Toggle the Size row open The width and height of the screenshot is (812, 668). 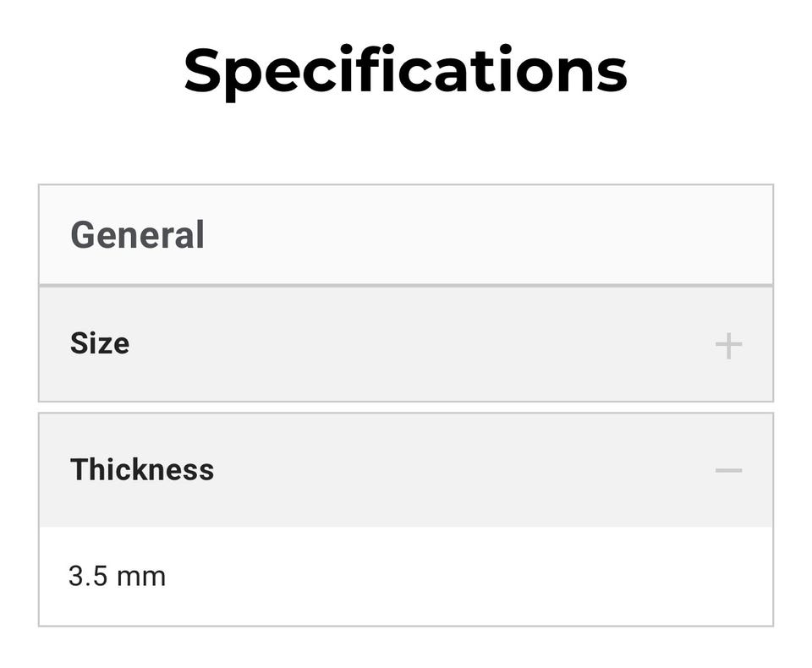[406, 344]
